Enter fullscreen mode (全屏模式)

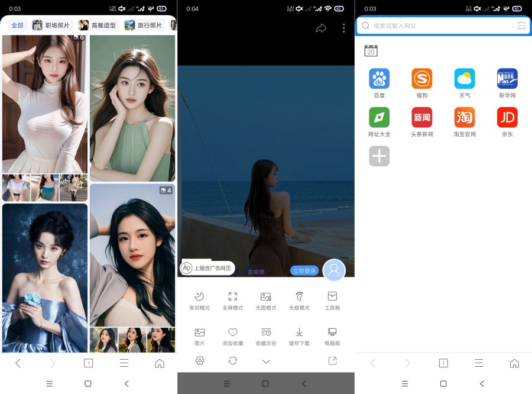click(233, 301)
